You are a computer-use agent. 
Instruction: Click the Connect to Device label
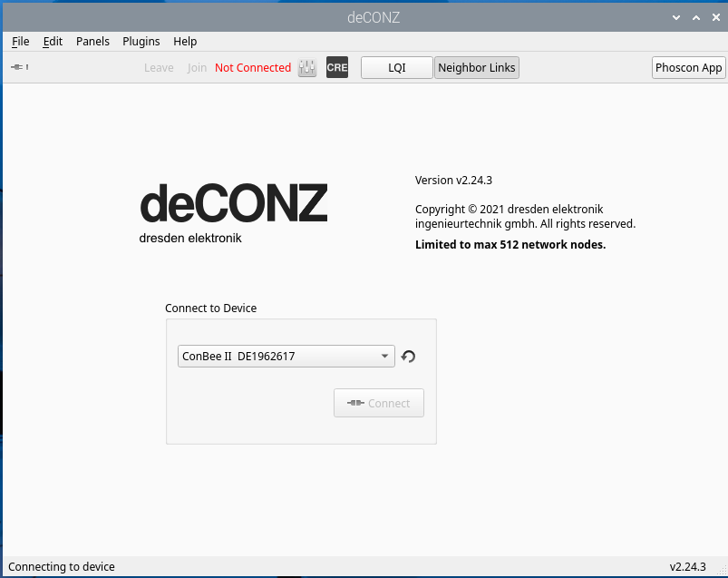point(211,308)
